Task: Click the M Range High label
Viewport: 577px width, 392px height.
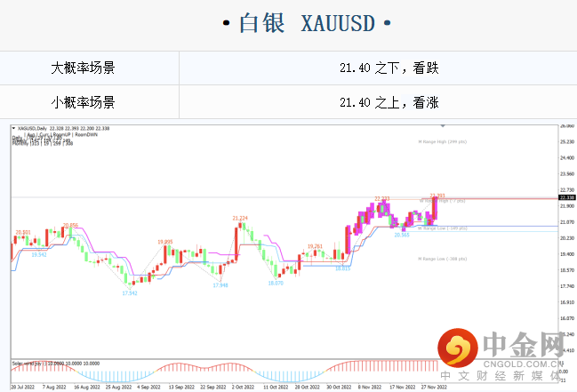Action: coord(442,142)
